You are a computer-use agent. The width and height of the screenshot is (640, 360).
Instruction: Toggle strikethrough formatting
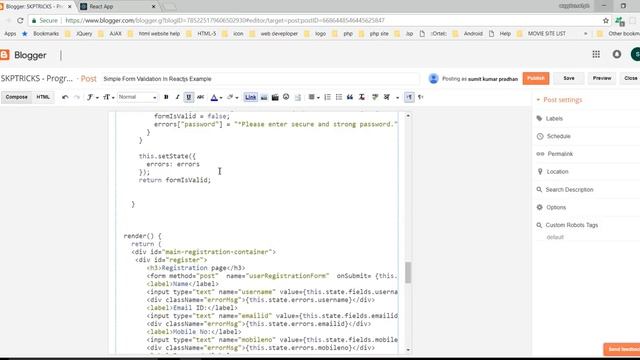point(200,97)
